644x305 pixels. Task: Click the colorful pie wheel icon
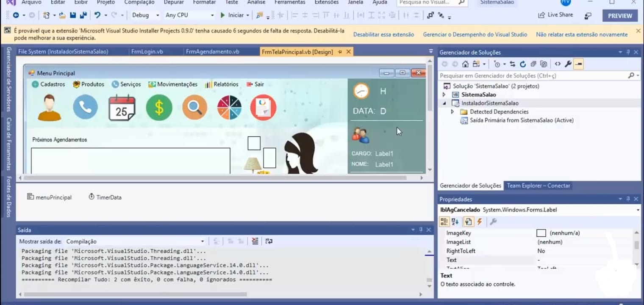pyautogui.click(x=229, y=107)
